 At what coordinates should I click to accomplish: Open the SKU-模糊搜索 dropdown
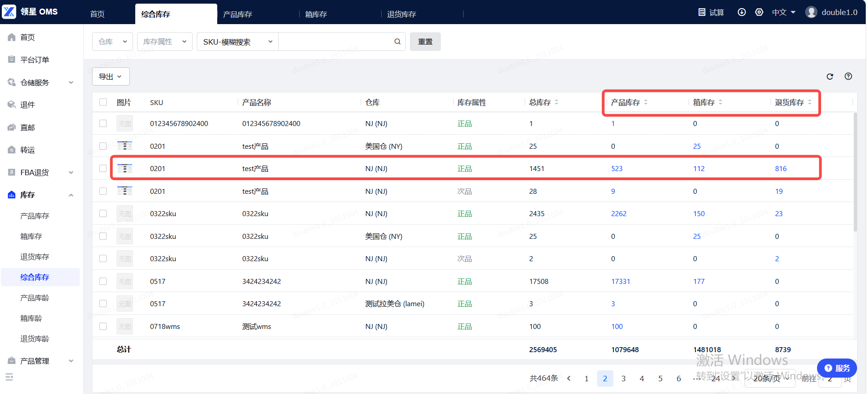click(238, 41)
